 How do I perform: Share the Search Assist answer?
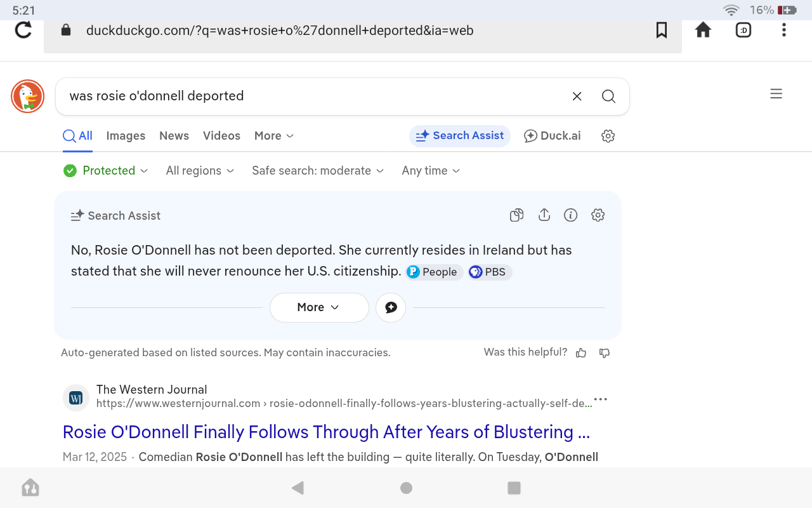click(x=544, y=215)
